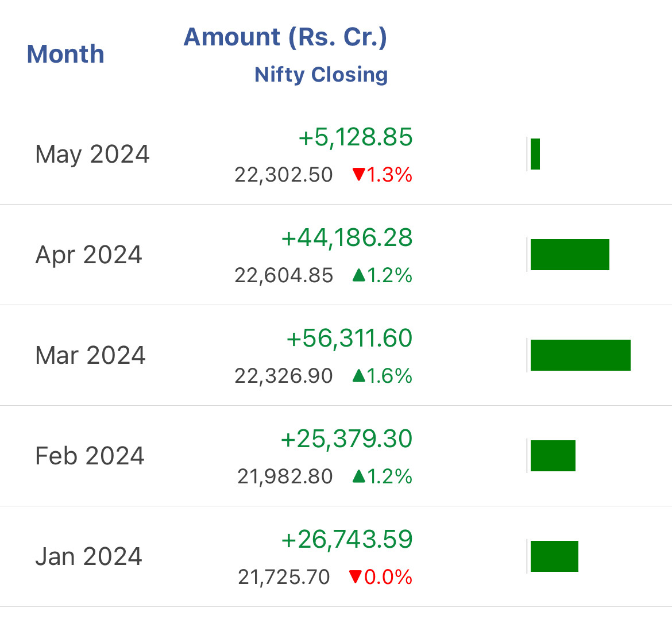Click the +26,743.59 amount value
Image resolution: width=672 pixels, height=619 pixels.
tap(346, 540)
